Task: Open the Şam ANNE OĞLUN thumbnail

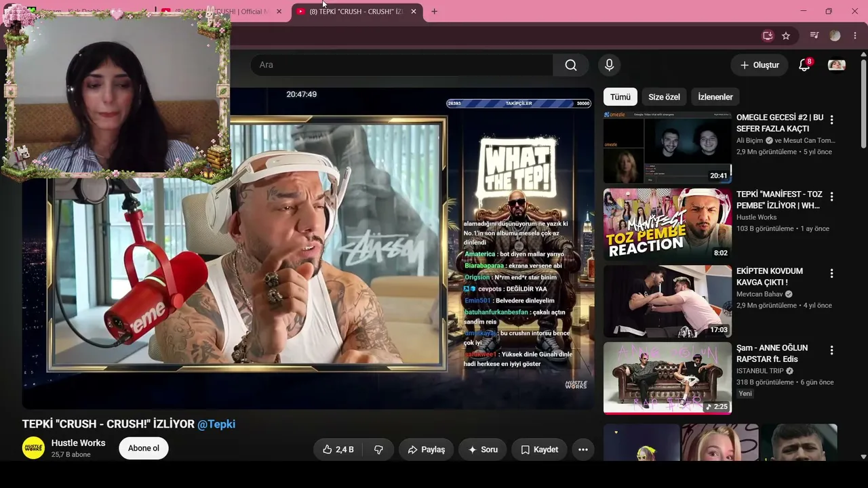Action: 667,378
